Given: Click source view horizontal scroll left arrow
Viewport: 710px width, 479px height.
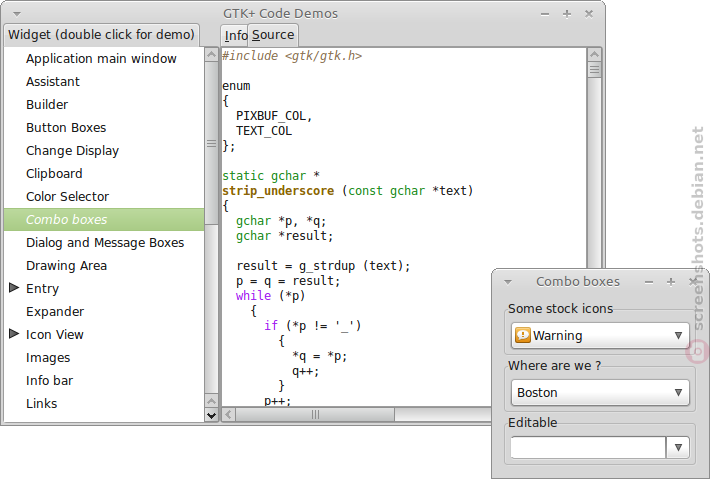Looking at the screenshot, I should pos(229,414).
